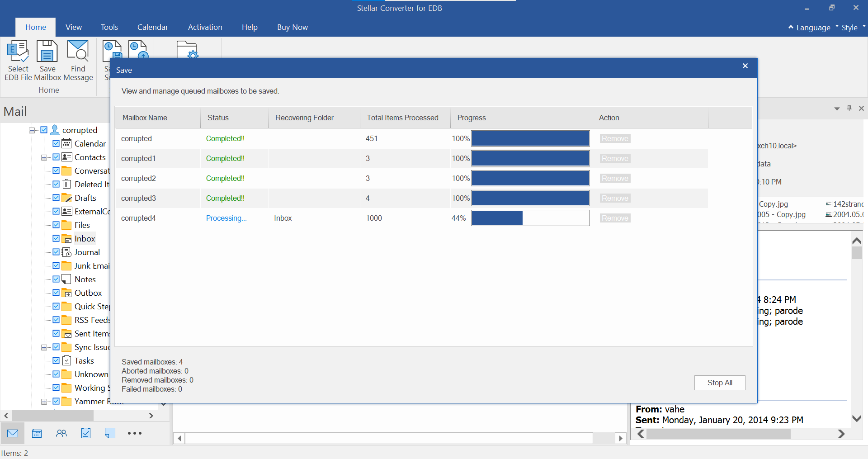This screenshot has height=459, width=868.
Task: Toggle the Calendar folder checkbox
Action: [x=56, y=143]
